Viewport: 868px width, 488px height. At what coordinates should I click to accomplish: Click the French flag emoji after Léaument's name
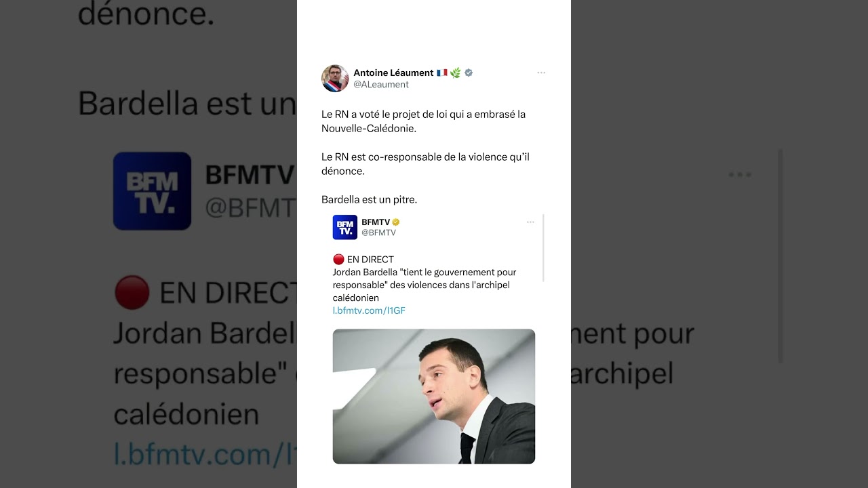(x=441, y=73)
